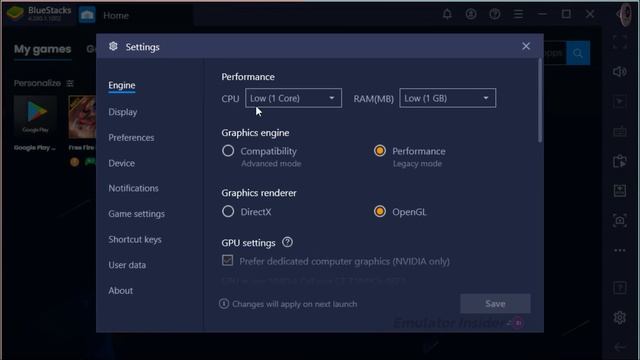The width and height of the screenshot is (640, 360).
Task: Toggle fullscreen from the side toolbar
Action: 620,42
